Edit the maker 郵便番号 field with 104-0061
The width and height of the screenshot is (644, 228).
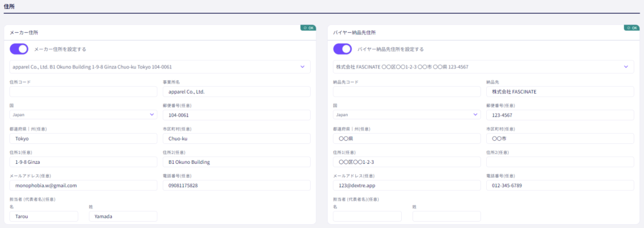[236, 115]
